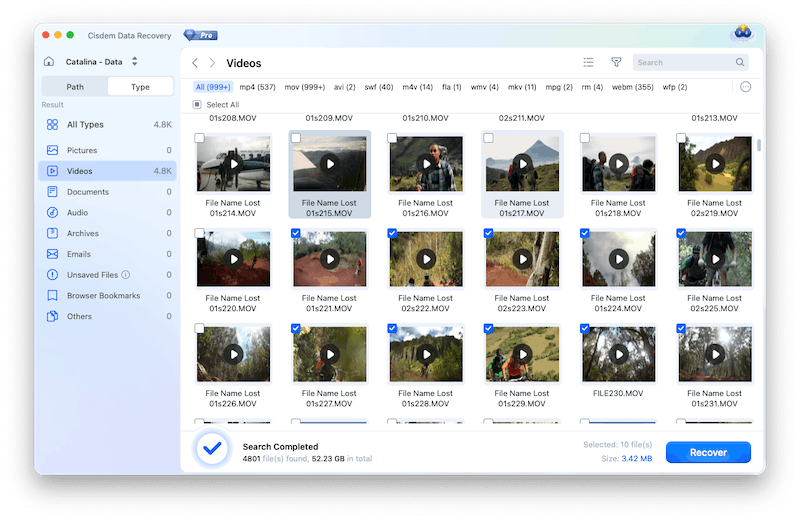Screen dimensions: 800x520
Task: Select All Types in sidebar
Action: 108,125
